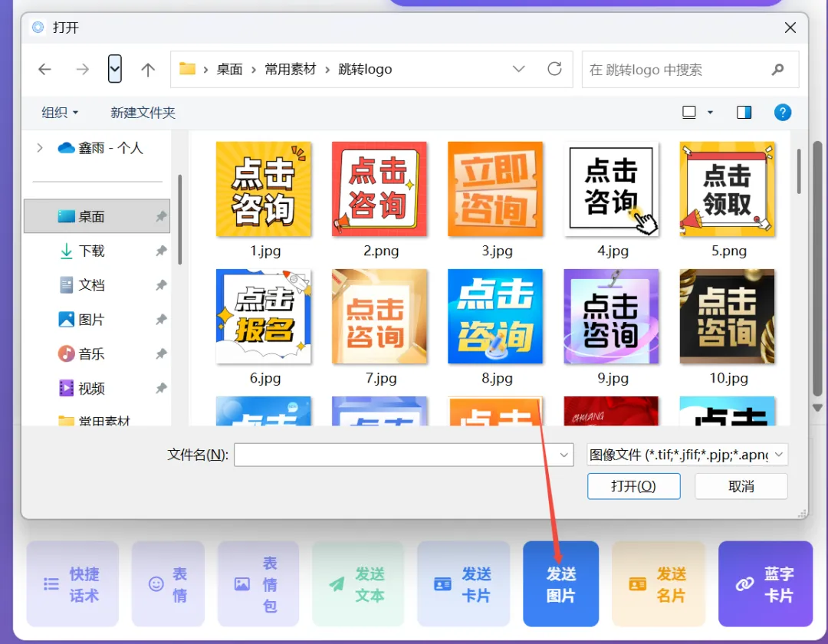
Task: Select the 快捷话术 list icon
Action: pos(51,583)
